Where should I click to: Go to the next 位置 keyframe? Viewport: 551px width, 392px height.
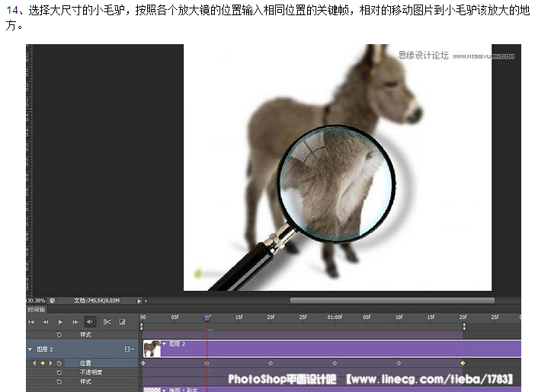(50, 363)
